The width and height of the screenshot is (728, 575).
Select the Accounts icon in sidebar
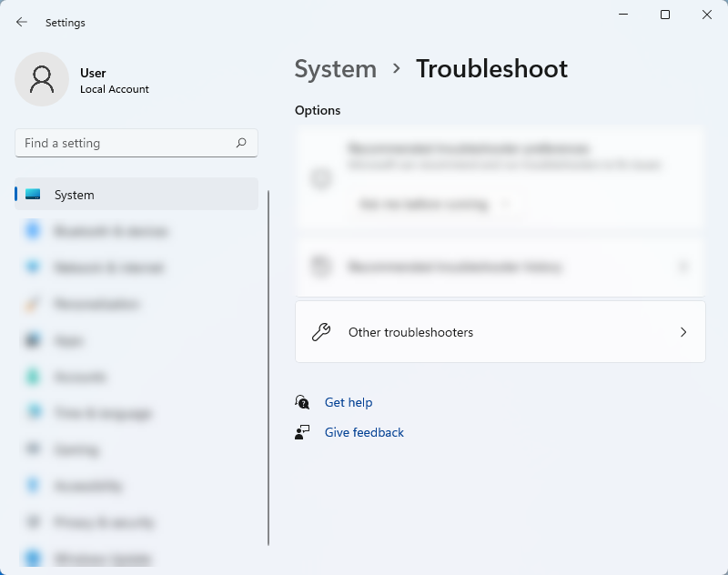[34, 377]
